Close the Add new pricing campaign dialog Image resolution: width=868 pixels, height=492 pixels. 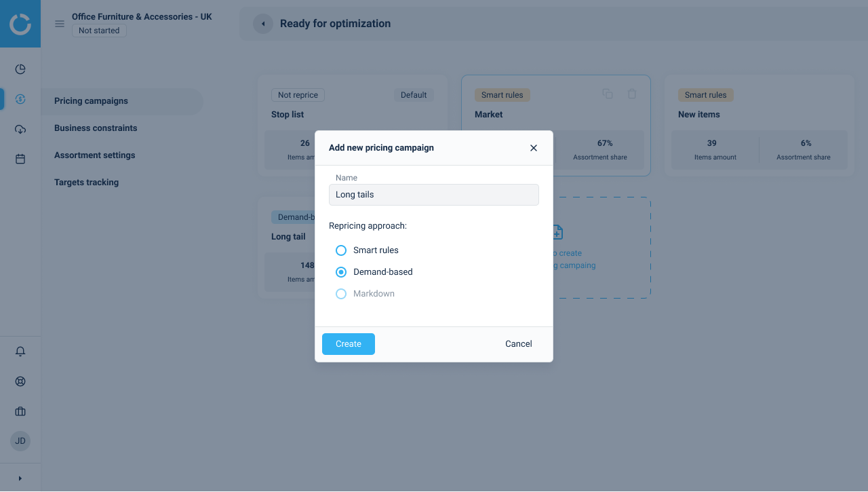coord(534,148)
